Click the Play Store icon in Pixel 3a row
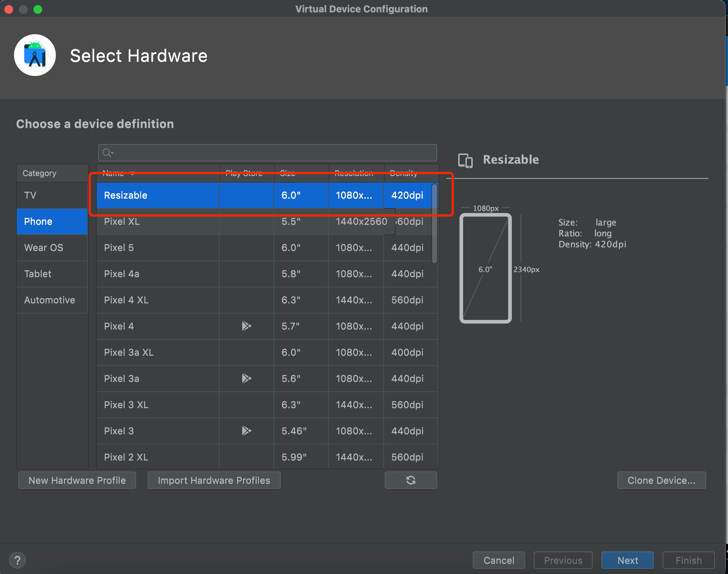 (x=247, y=378)
